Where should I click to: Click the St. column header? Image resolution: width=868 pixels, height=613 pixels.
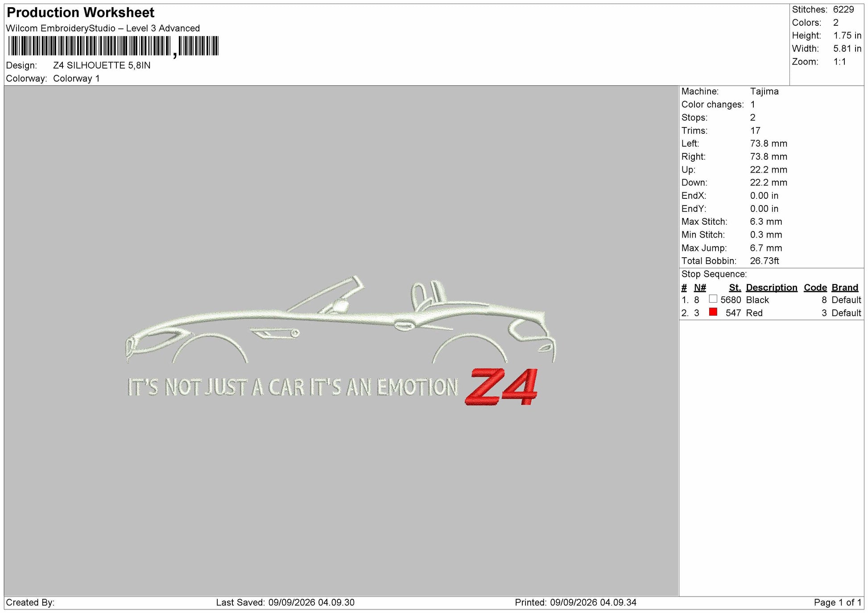point(735,288)
